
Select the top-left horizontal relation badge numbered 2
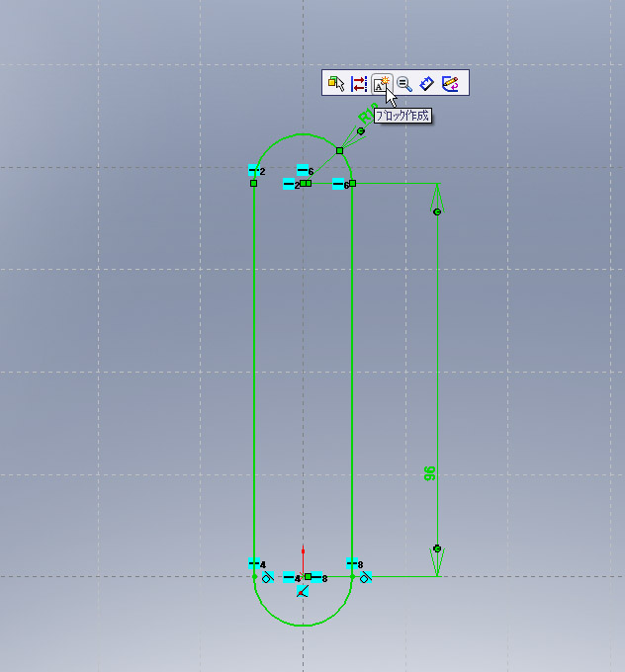(254, 171)
